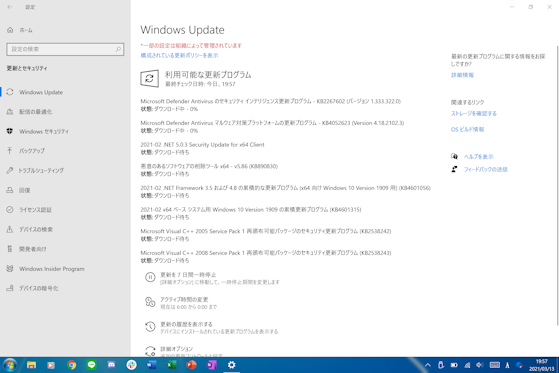Click the 詳細情報 link

coord(462,75)
